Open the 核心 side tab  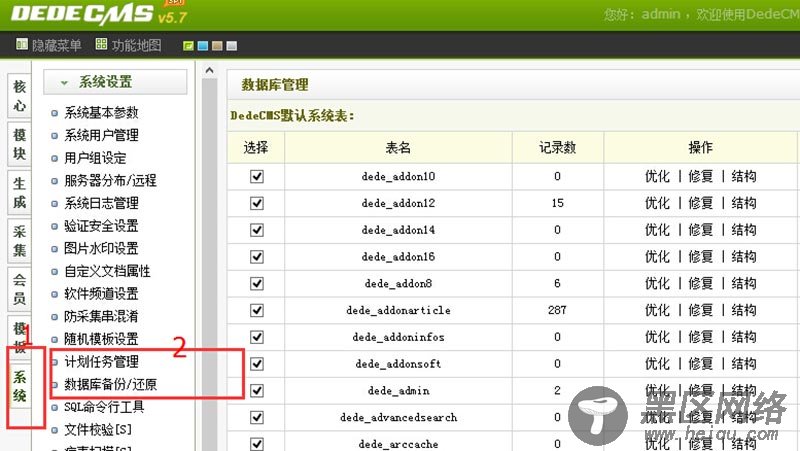click(x=19, y=95)
